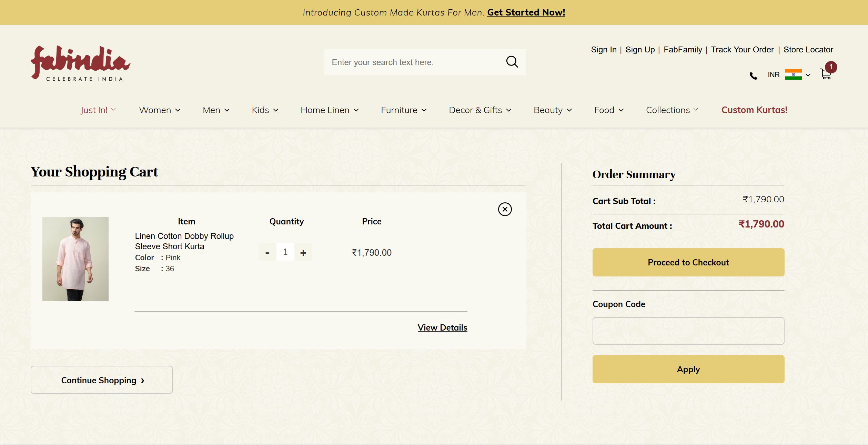
Task: Click the India flag icon
Action: point(793,74)
